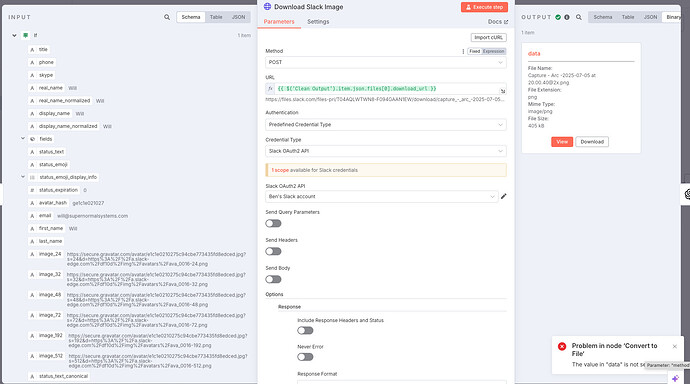Viewport: 690px width, 384px height.
Task: Switch to the Settings tab
Action: click(318, 22)
